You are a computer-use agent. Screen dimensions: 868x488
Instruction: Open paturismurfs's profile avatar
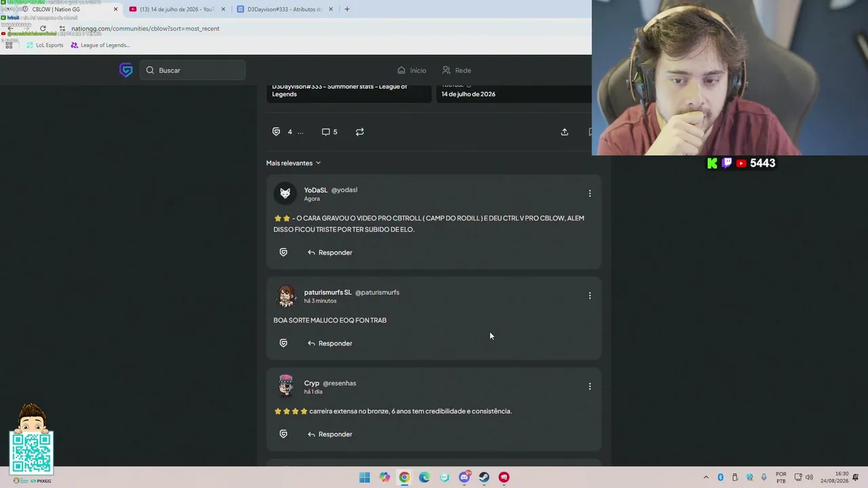285,296
